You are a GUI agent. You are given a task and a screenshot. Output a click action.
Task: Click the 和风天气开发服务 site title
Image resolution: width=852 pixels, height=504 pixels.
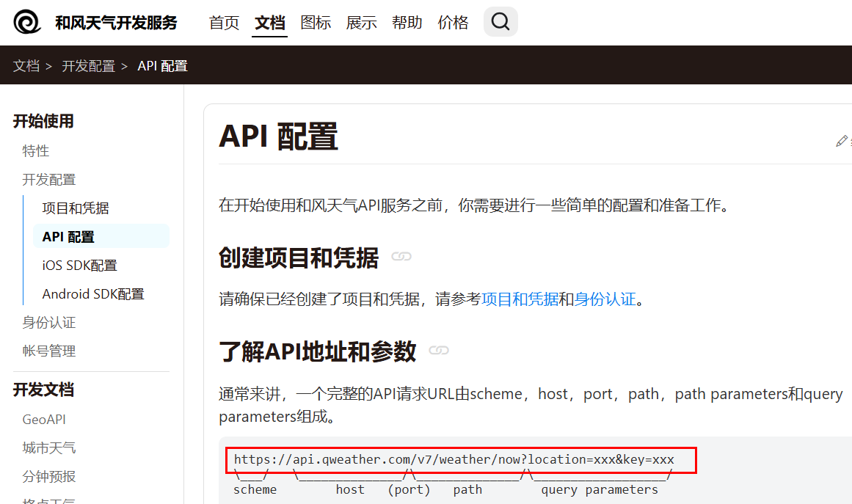pyautogui.click(x=116, y=23)
